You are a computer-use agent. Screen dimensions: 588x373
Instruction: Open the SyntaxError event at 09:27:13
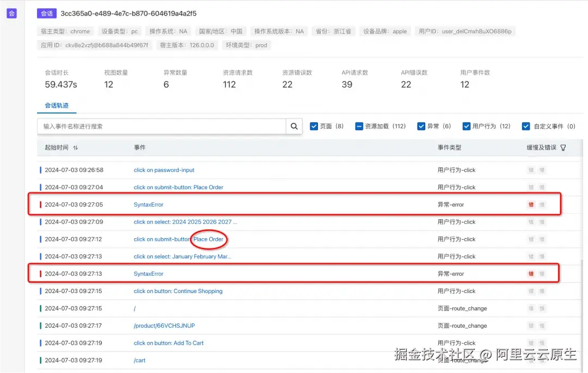tap(150, 273)
